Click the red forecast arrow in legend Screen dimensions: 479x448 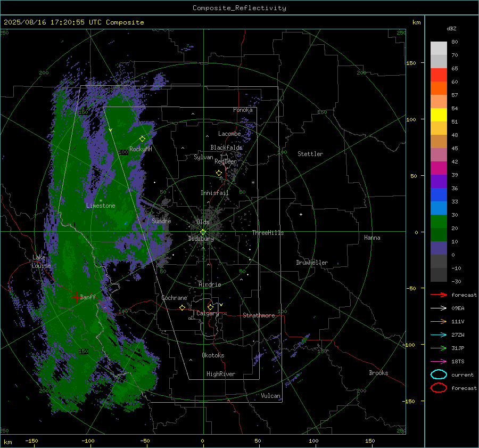[439, 295]
